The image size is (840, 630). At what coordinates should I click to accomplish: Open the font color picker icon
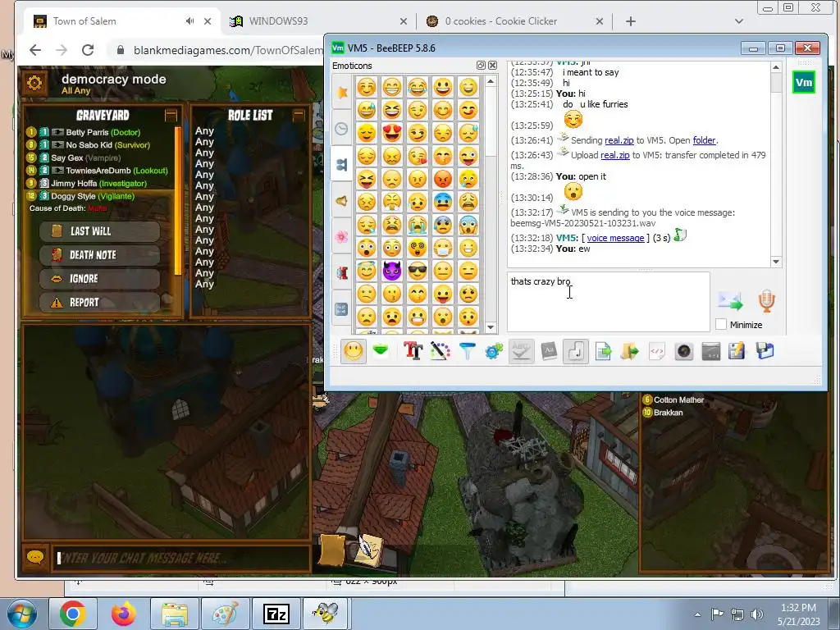tap(440, 351)
